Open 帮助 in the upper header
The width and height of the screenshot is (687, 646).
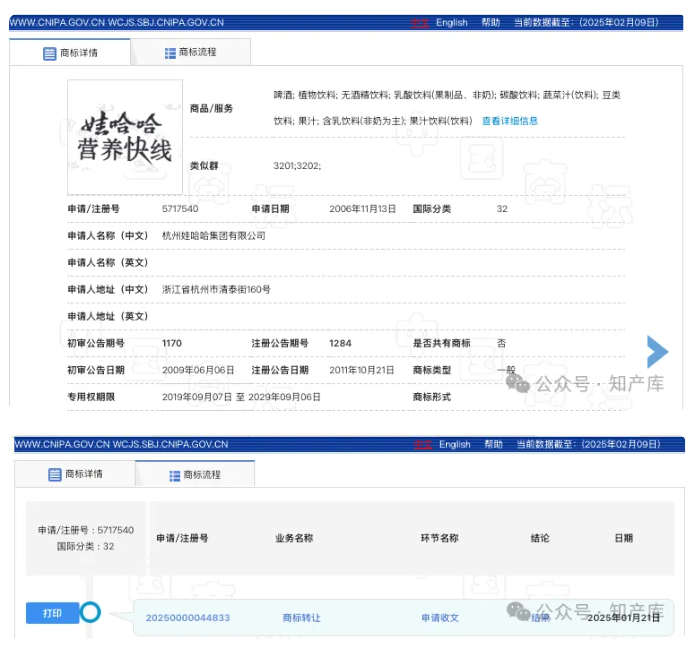click(x=490, y=22)
